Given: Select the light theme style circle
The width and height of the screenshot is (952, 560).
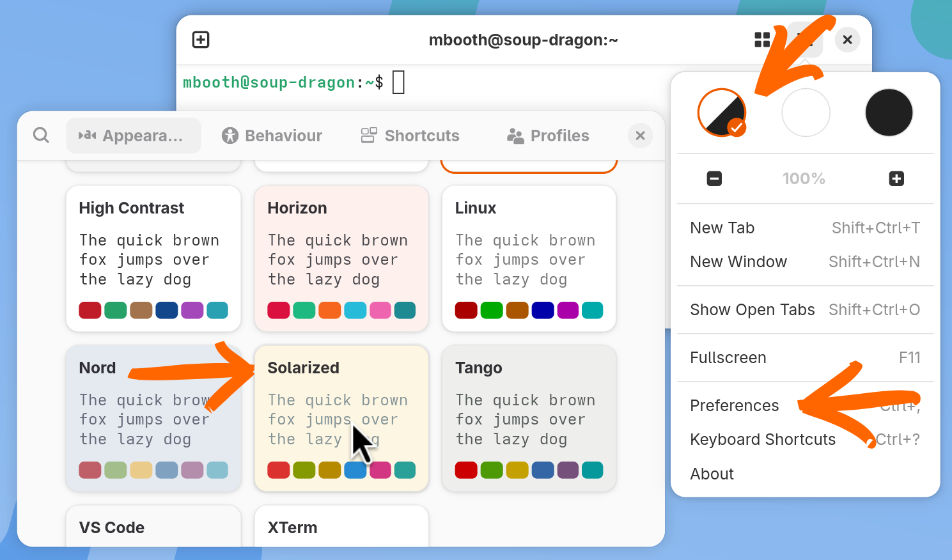Looking at the screenshot, I should click(806, 113).
